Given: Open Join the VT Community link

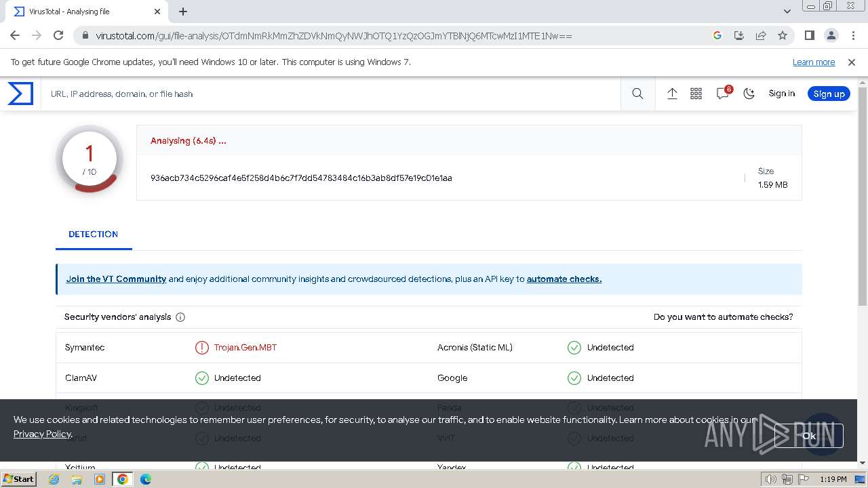Looking at the screenshot, I should click(x=116, y=279).
